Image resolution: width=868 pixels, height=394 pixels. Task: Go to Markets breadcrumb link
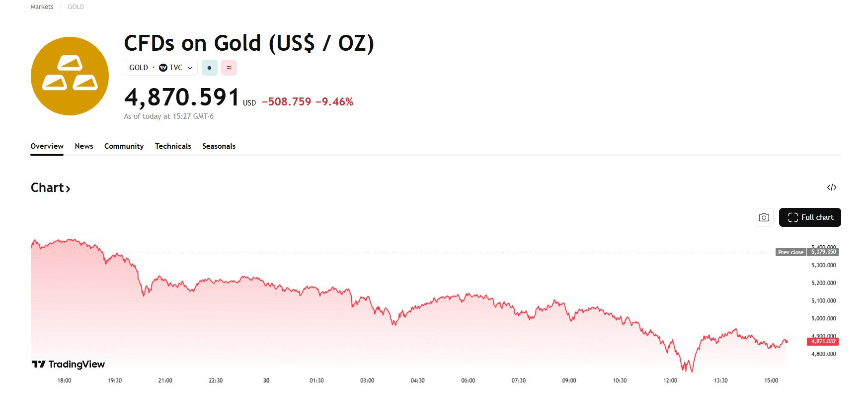(42, 7)
